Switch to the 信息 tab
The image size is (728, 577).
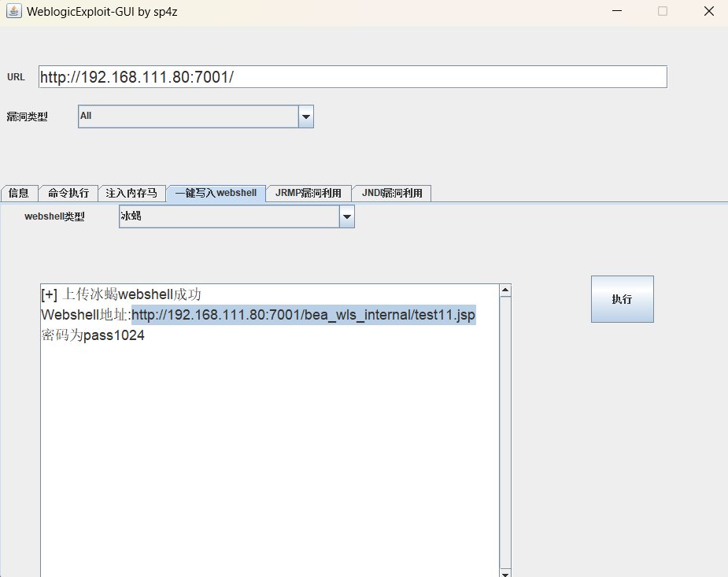(x=19, y=193)
